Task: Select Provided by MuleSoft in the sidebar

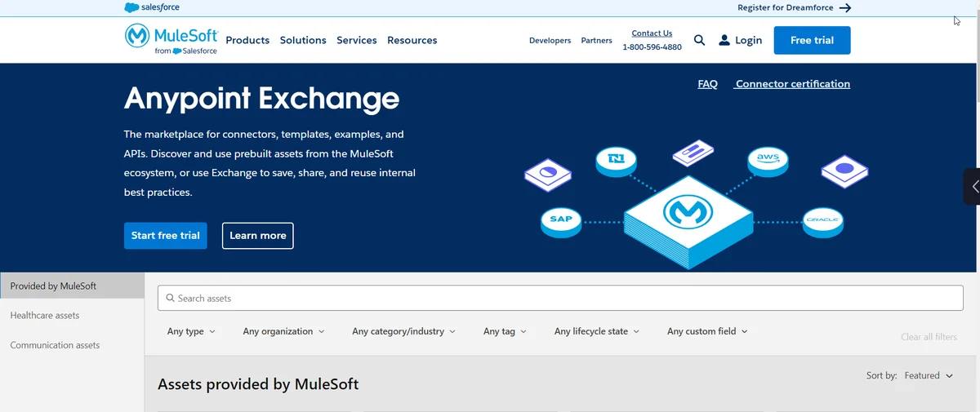Action: [x=73, y=286]
